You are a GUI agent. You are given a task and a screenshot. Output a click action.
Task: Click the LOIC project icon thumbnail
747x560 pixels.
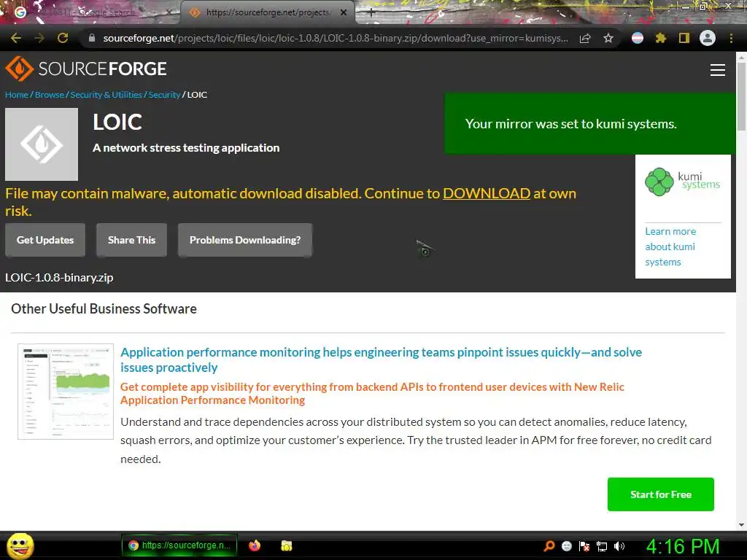(x=42, y=144)
